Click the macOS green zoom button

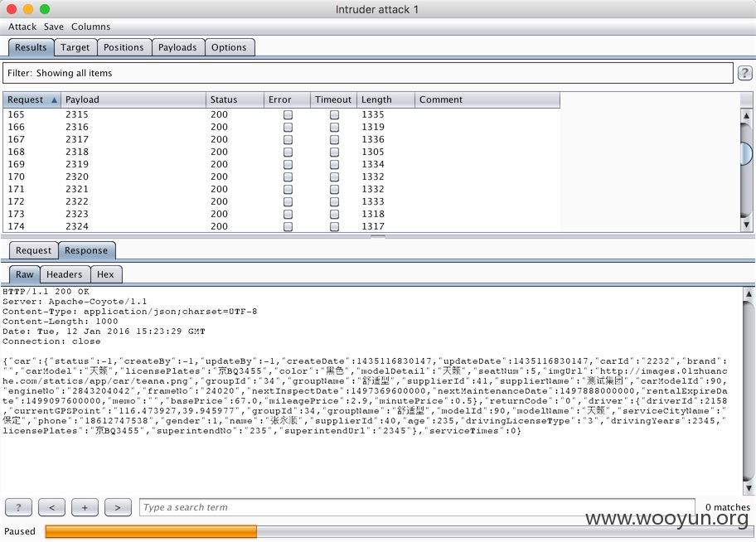click(x=45, y=9)
